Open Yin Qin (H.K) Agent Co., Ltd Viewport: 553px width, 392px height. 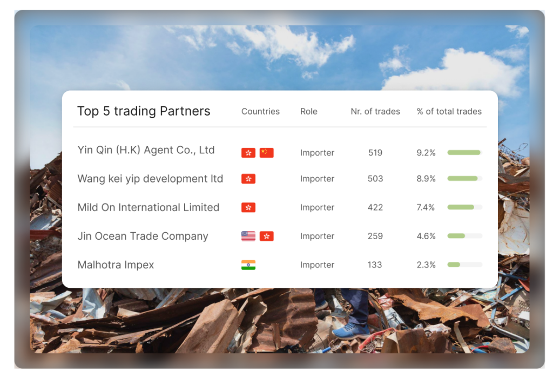pyautogui.click(x=146, y=150)
